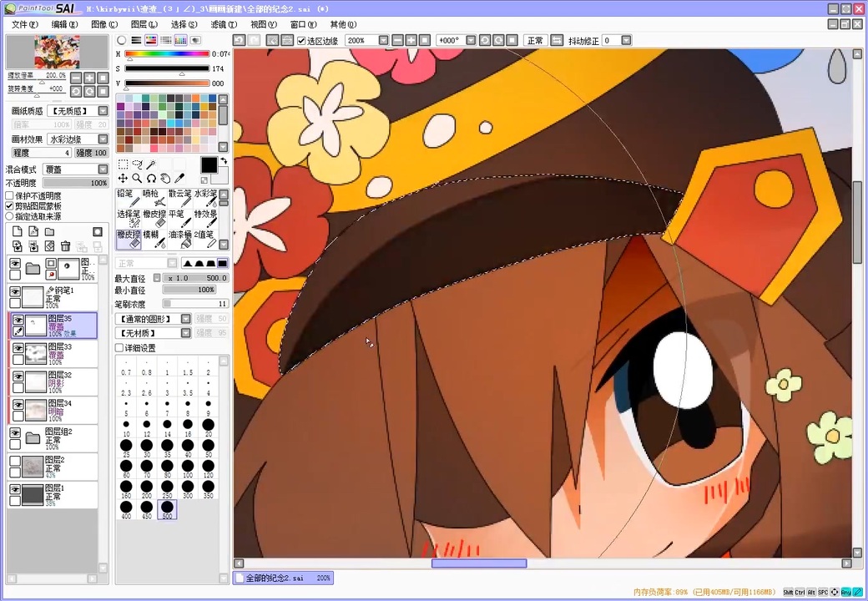Delete the current layer with trash icon

coord(65,246)
